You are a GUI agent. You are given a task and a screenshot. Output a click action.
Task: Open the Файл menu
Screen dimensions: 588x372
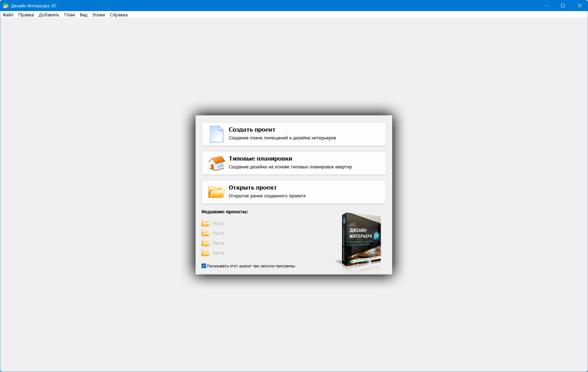coord(8,15)
